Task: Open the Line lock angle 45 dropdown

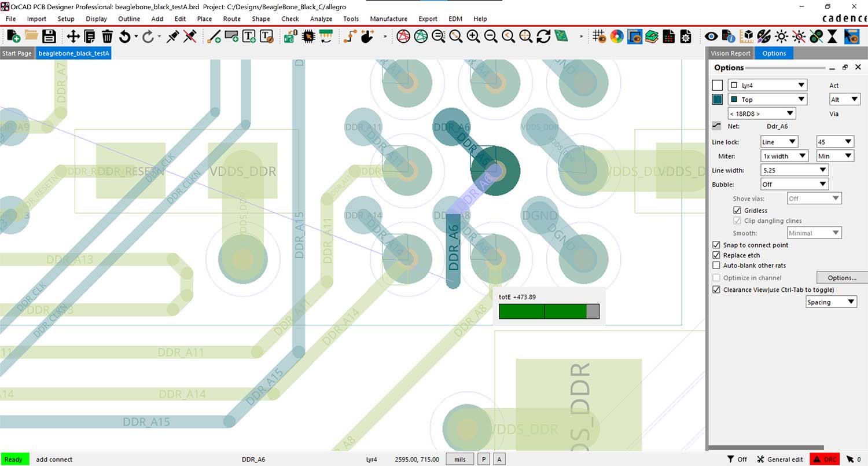Action: pos(835,142)
